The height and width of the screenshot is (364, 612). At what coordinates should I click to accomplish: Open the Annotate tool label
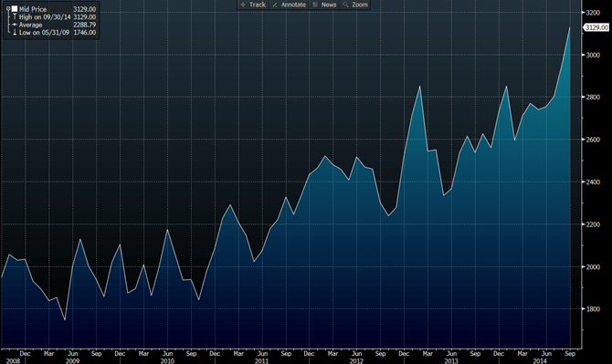click(293, 5)
